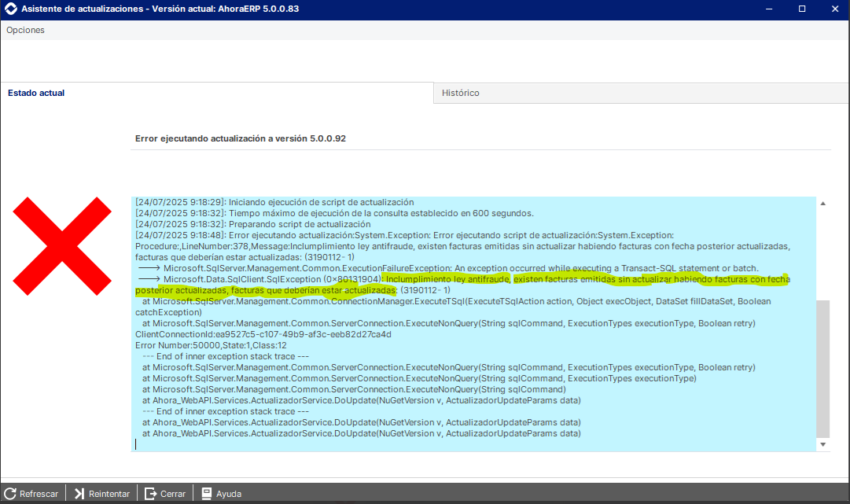
Task: Click the 'catchException)' log line
Action: tap(168, 312)
